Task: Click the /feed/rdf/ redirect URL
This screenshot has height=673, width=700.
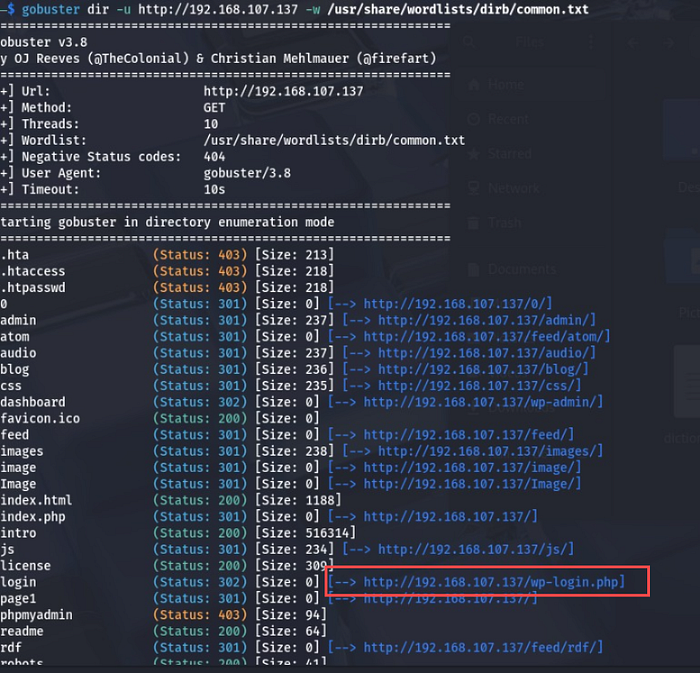Action: pyautogui.click(x=480, y=648)
